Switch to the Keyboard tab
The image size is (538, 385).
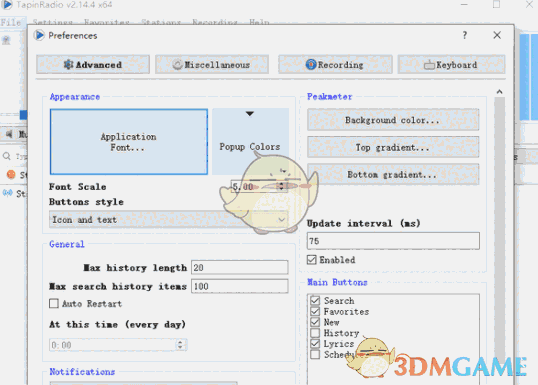[x=451, y=65]
